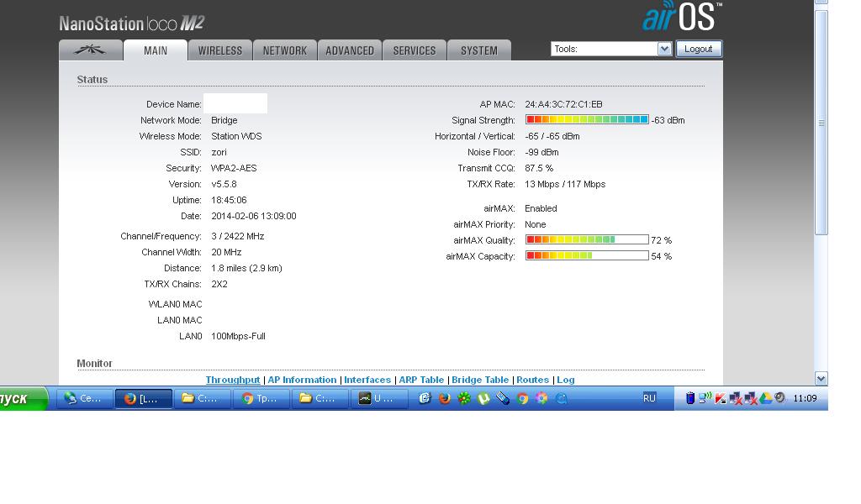Click the Channel/Frequency value 3 / 2422 MHz
This screenshot has height=504, width=861.
point(238,236)
